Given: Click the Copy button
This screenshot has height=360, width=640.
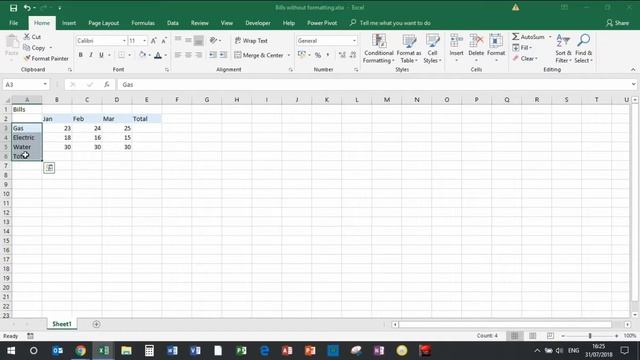Looking at the screenshot, I should point(34,48).
